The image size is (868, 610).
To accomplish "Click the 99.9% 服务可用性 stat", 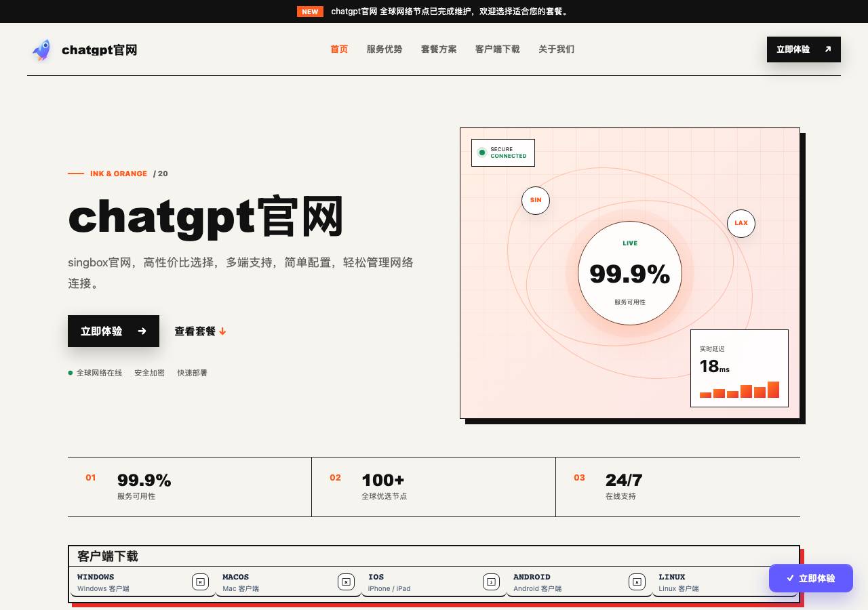I will (x=190, y=487).
